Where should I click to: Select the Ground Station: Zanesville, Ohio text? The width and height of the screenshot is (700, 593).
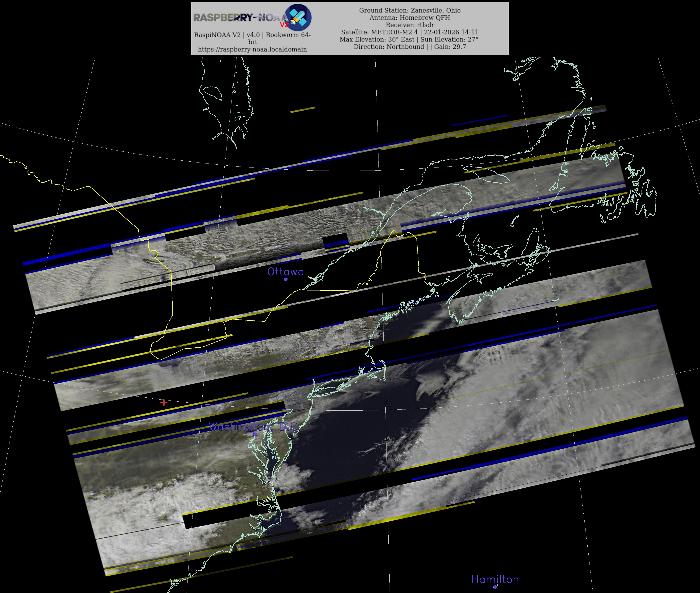pos(410,11)
